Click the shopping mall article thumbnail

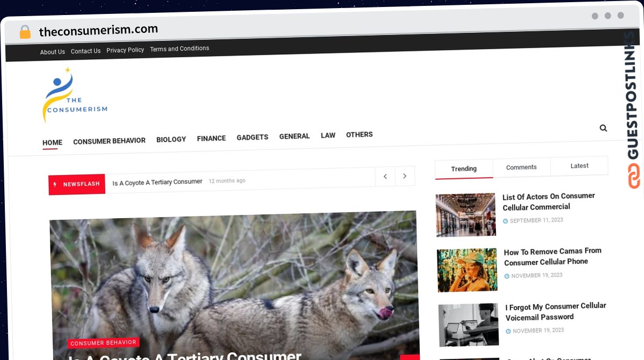pyautogui.click(x=466, y=215)
